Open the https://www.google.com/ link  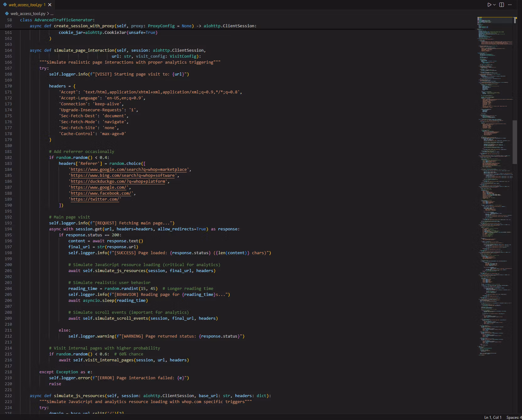coord(99,187)
